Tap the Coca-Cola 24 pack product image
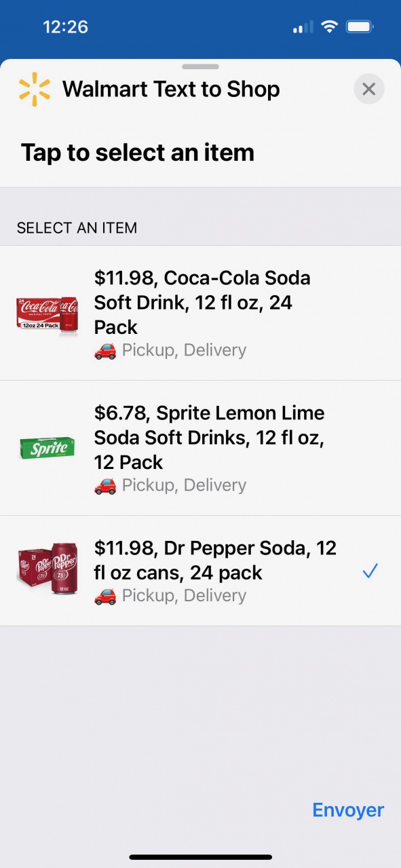This screenshot has height=868, width=401. [x=47, y=313]
